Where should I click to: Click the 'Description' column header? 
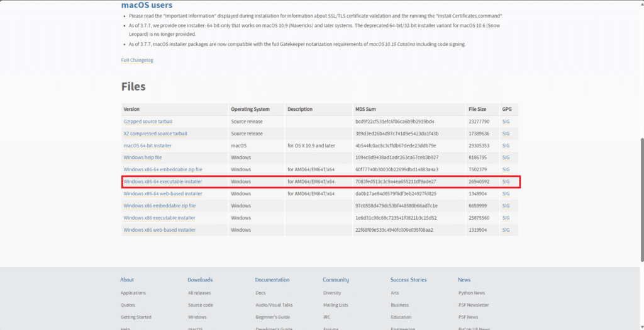tap(300, 110)
